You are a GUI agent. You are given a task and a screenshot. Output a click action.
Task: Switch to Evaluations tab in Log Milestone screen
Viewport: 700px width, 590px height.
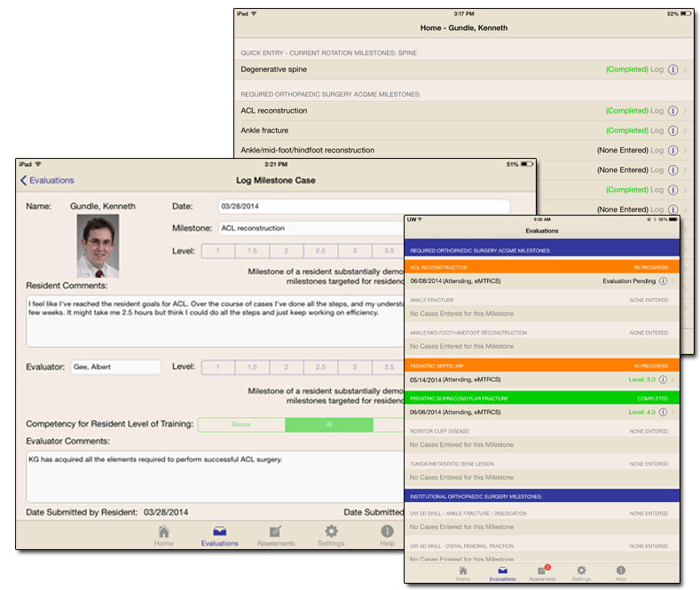[219, 535]
